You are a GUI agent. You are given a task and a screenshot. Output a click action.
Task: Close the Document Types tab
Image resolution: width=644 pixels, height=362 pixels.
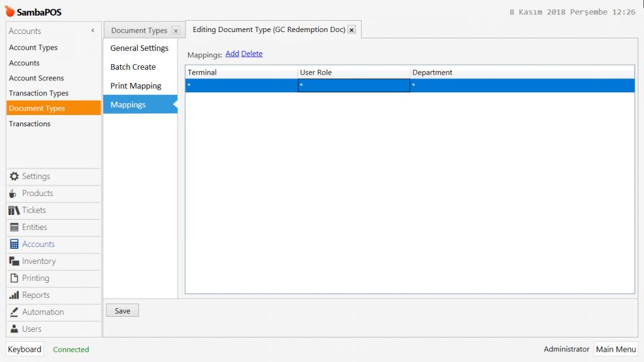tap(175, 31)
